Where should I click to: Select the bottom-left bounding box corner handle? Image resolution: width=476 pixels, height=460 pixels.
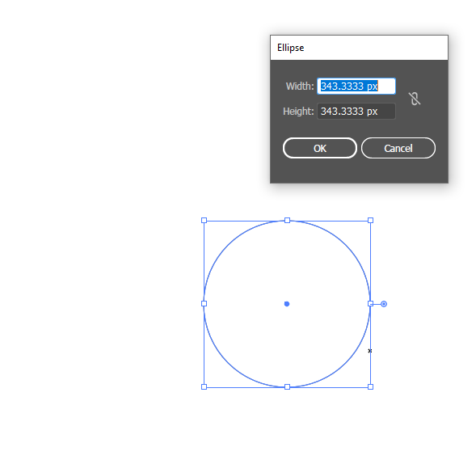(x=204, y=386)
